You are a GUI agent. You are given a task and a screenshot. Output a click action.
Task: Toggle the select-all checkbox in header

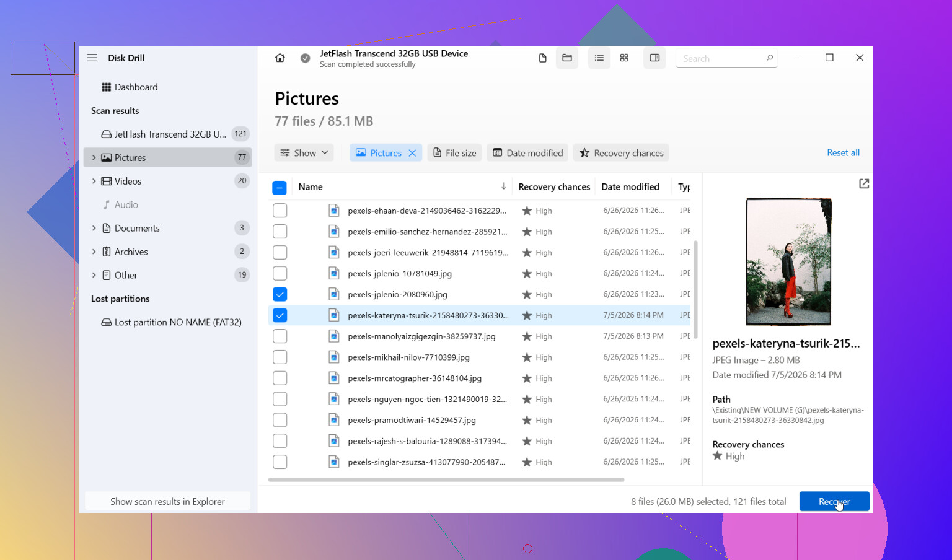click(x=280, y=187)
